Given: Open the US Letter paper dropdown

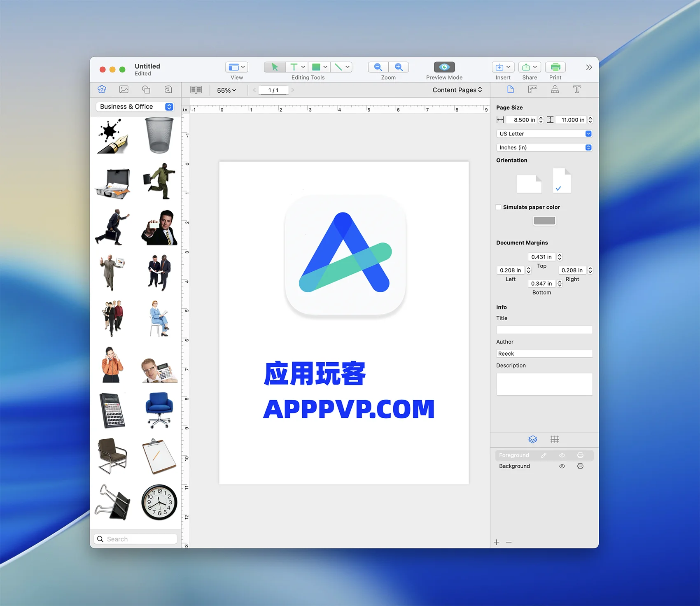Looking at the screenshot, I should point(544,134).
